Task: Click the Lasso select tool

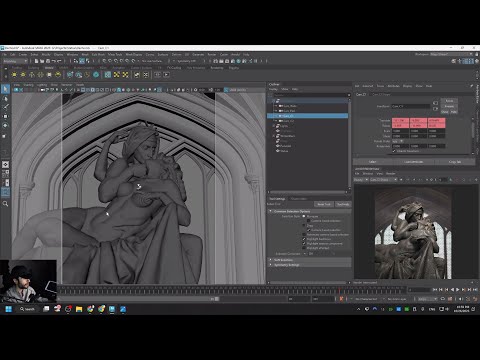Action: [x=5, y=99]
